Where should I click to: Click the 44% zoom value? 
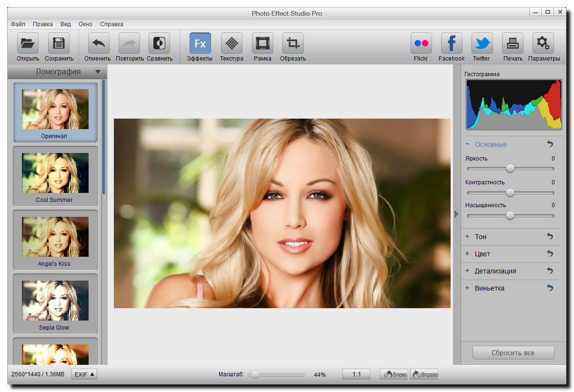tap(320, 375)
